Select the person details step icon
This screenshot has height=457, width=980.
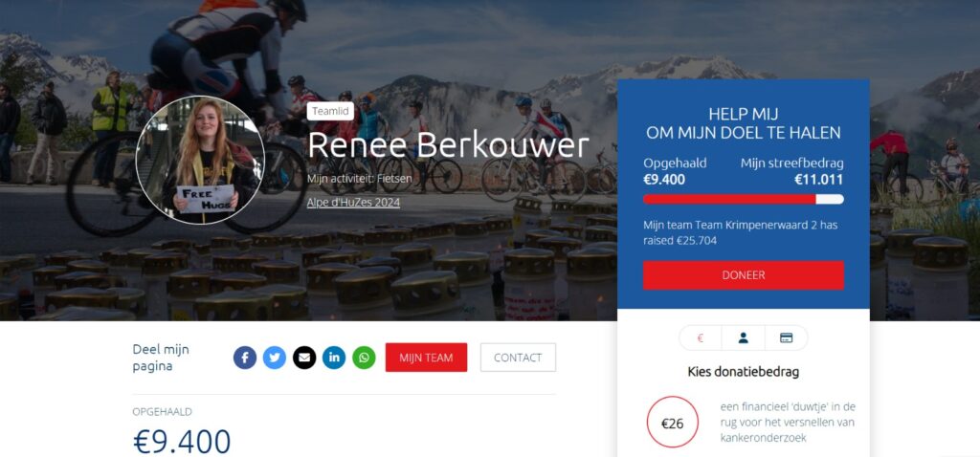pyautogui.click(x=743, y=337)
